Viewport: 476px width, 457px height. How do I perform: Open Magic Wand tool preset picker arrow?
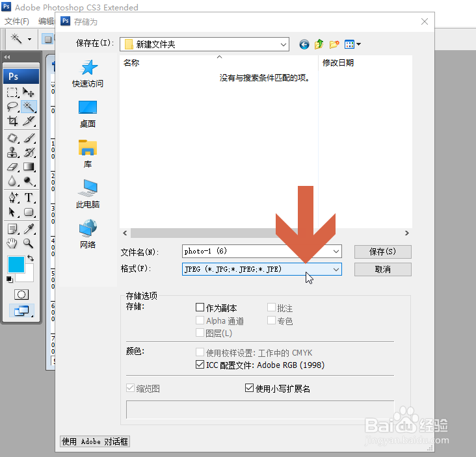pyautogui.click(x=29, y=39)
